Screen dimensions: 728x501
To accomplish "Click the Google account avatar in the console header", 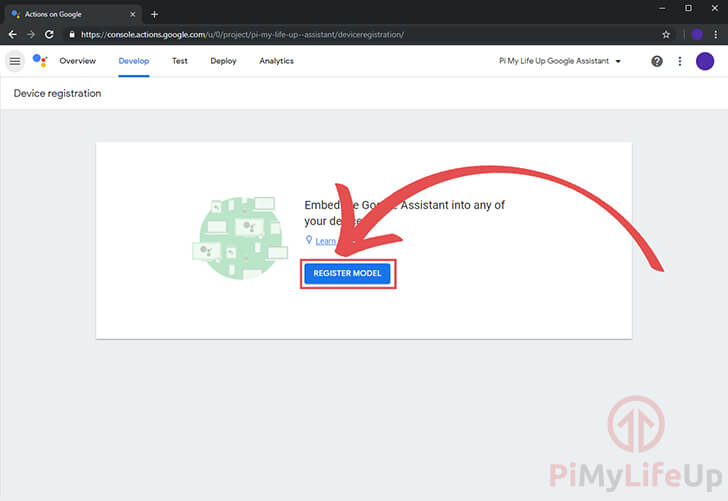I will click(x=705, y=61).
